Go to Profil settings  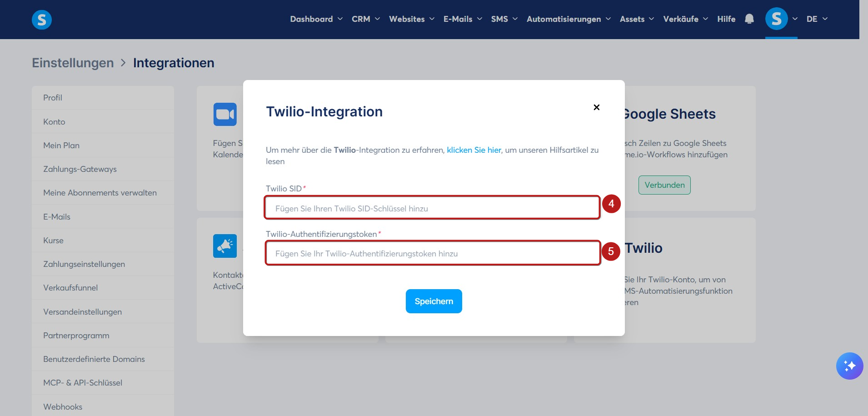pos(103,98)
